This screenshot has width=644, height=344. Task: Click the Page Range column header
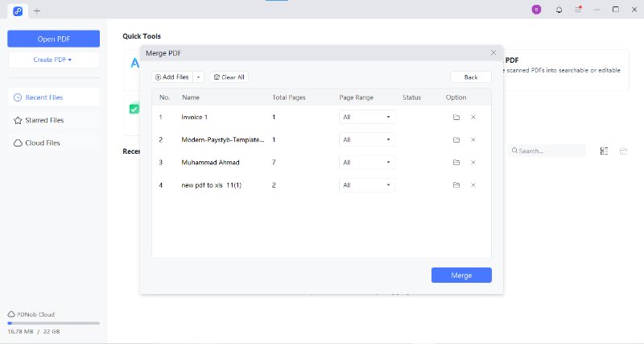point(356,97)
